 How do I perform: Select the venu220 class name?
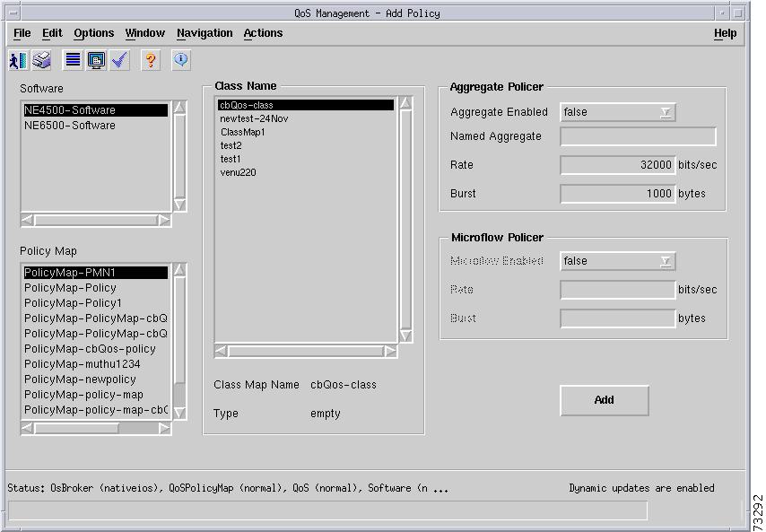(306, 172)
